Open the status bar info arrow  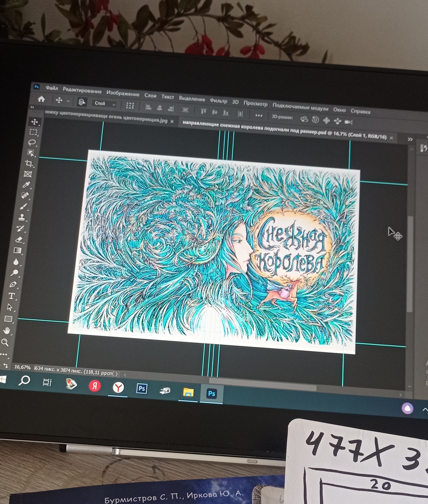click(117, 374)
